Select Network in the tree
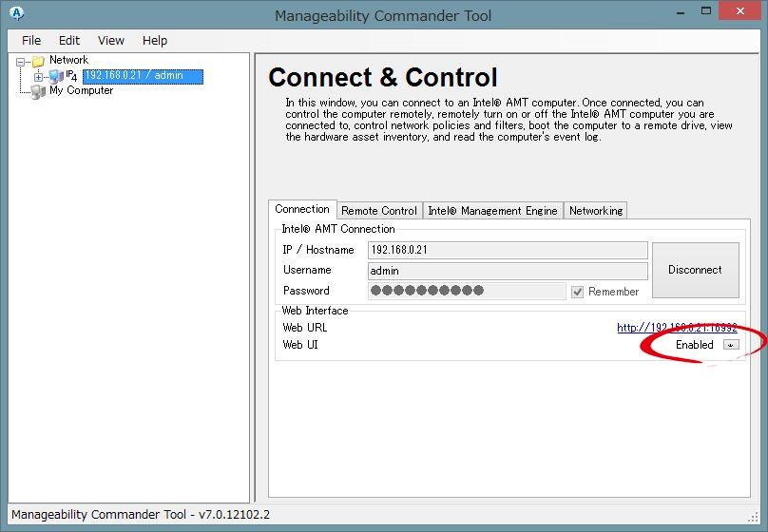 pos(68,60)
